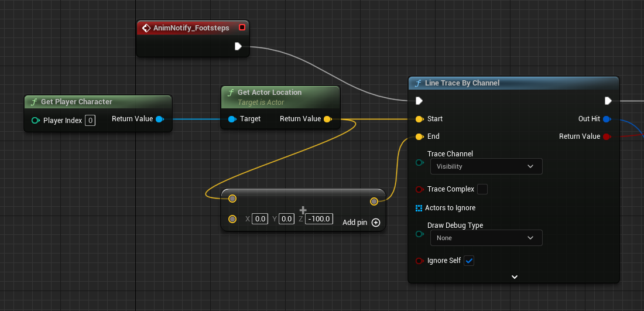Click the Out Hit output pin
The image size is (644, 311).
click(x=607, y=119)
